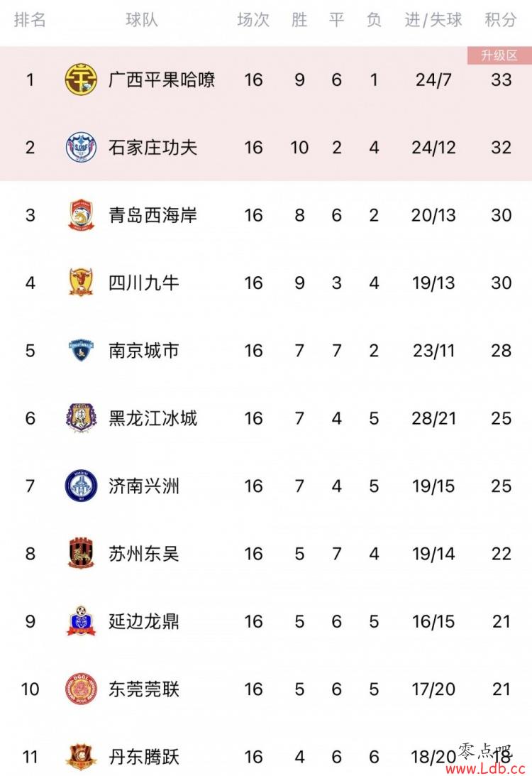
Task: Open the www.Ldb.cc watermark link
Action: point(484,769)
